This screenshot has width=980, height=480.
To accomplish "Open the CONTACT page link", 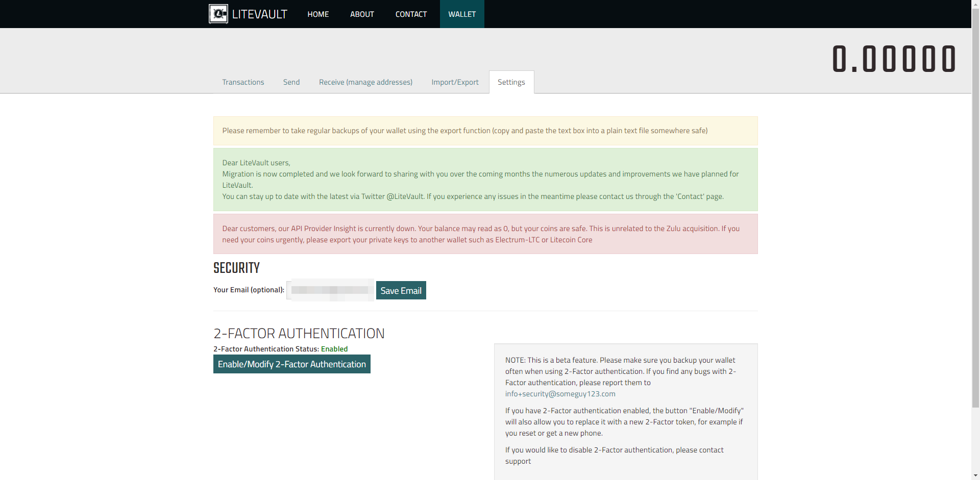I will point(411,14).
